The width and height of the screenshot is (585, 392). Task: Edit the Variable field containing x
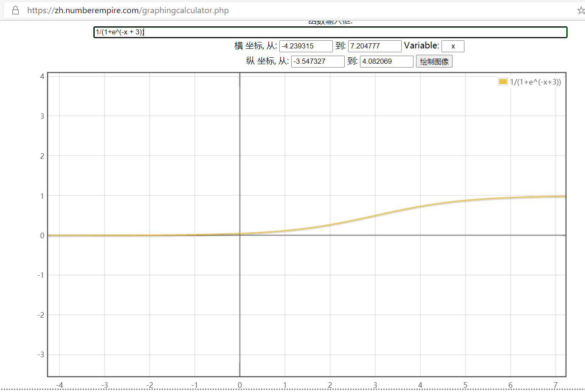pyautogui.click(x=453, y=46)
